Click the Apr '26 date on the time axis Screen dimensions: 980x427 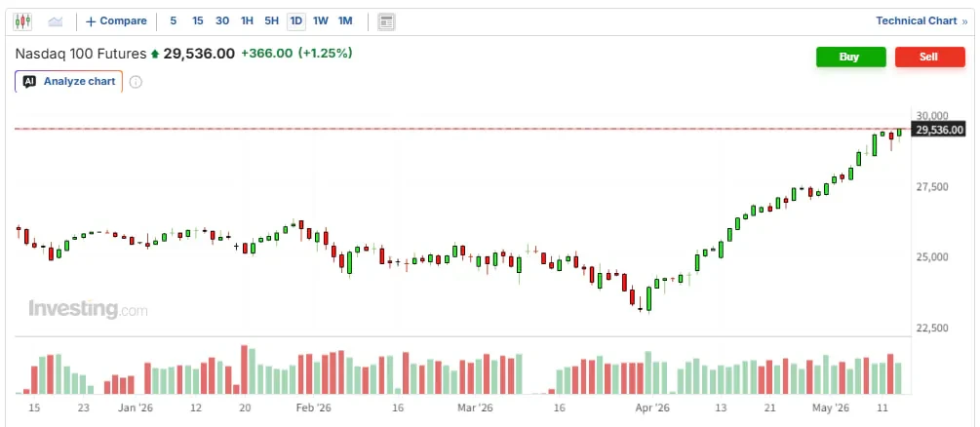[652, 408]
